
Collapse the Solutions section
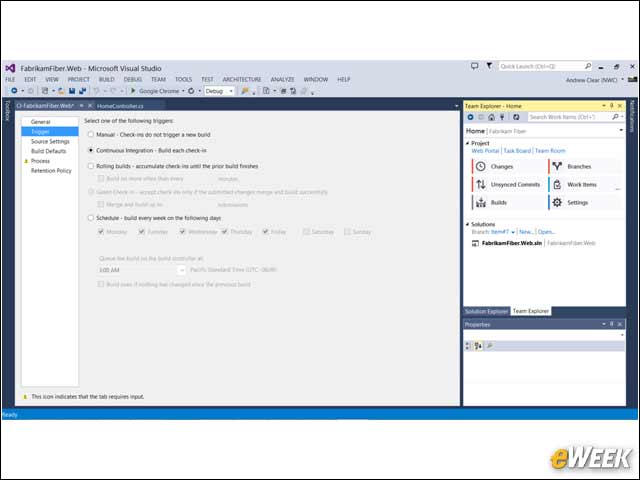(x=468, y=224)
